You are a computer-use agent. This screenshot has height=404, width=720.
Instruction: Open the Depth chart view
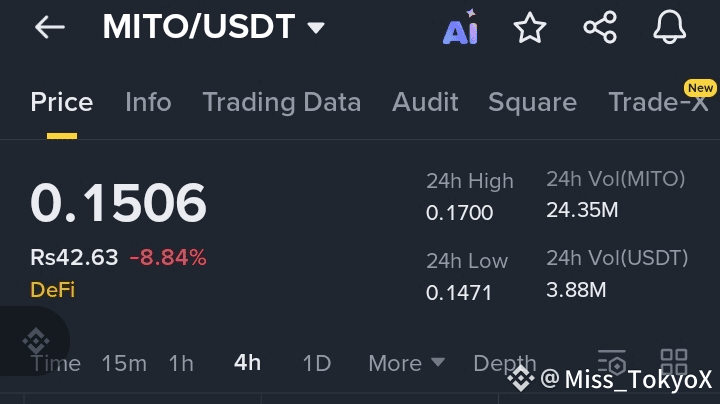504,363
